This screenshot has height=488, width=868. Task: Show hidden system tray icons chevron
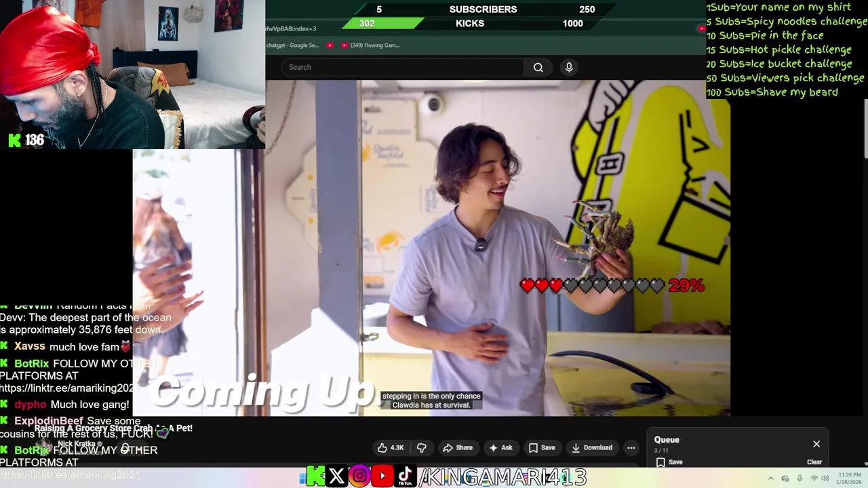point(770,479)
